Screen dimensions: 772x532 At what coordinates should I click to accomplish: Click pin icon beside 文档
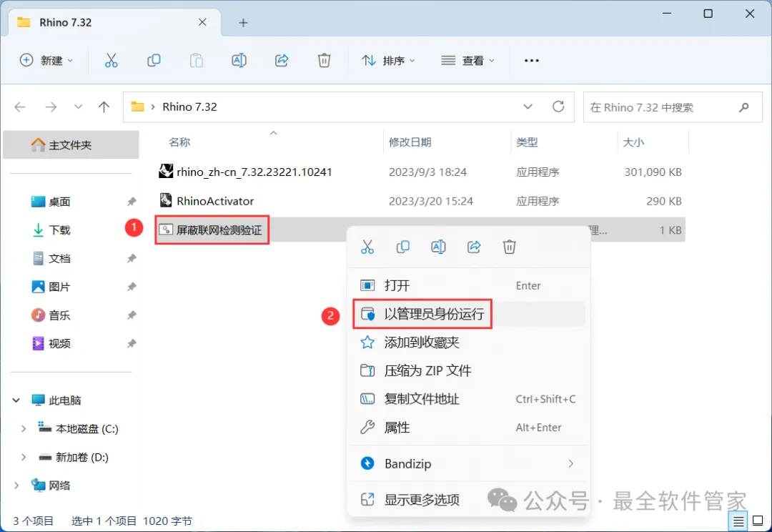132,259
